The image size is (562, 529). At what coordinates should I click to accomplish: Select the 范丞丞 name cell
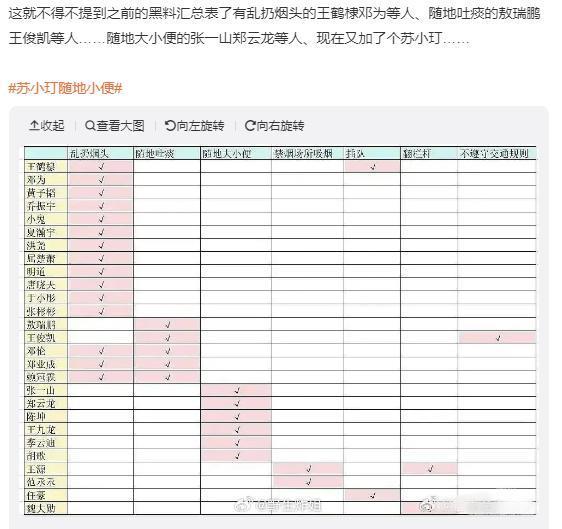[x=46, y=482]
